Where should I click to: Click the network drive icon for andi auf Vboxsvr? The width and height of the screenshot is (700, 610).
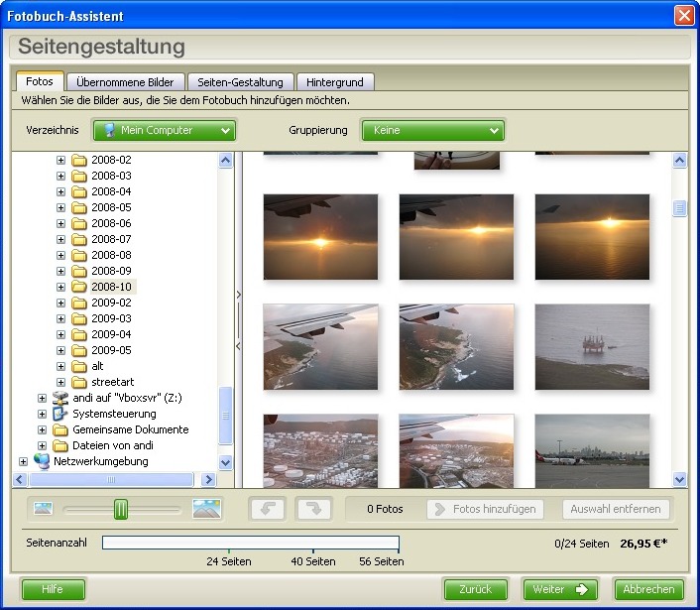60,398
